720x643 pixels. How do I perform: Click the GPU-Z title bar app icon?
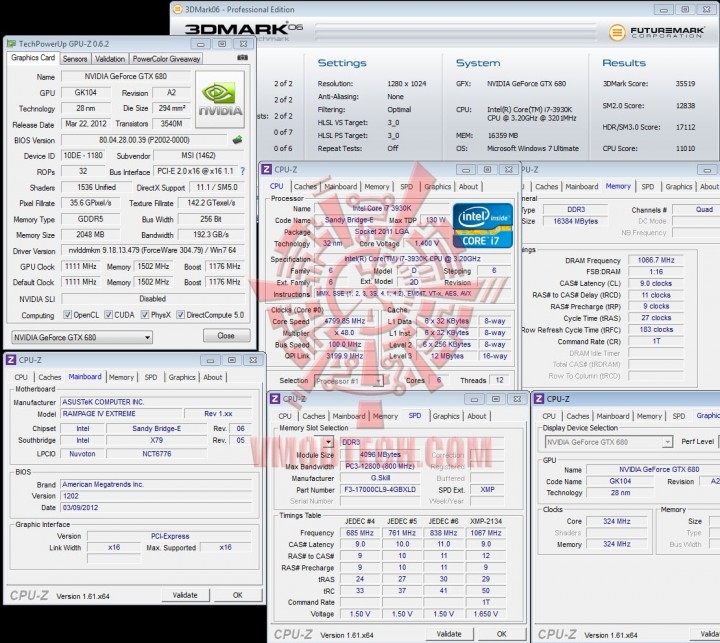(11, 44)
